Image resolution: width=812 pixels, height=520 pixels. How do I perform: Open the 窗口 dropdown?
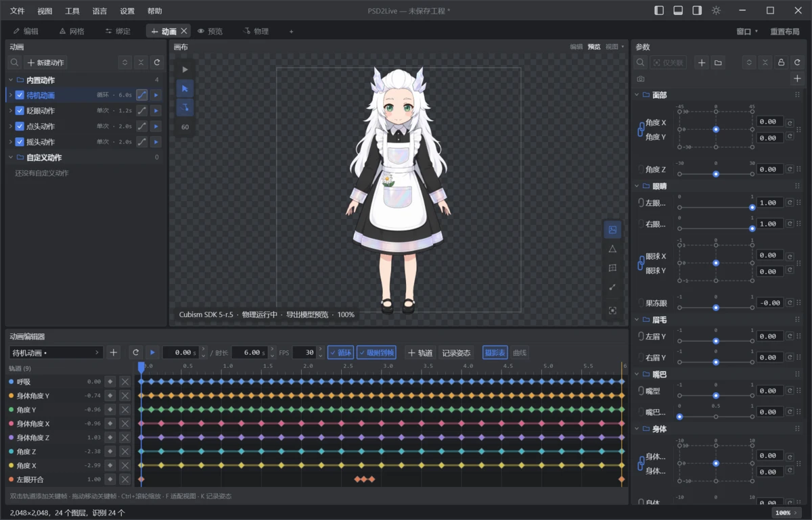pyautogui.click(x=747, y=31)
